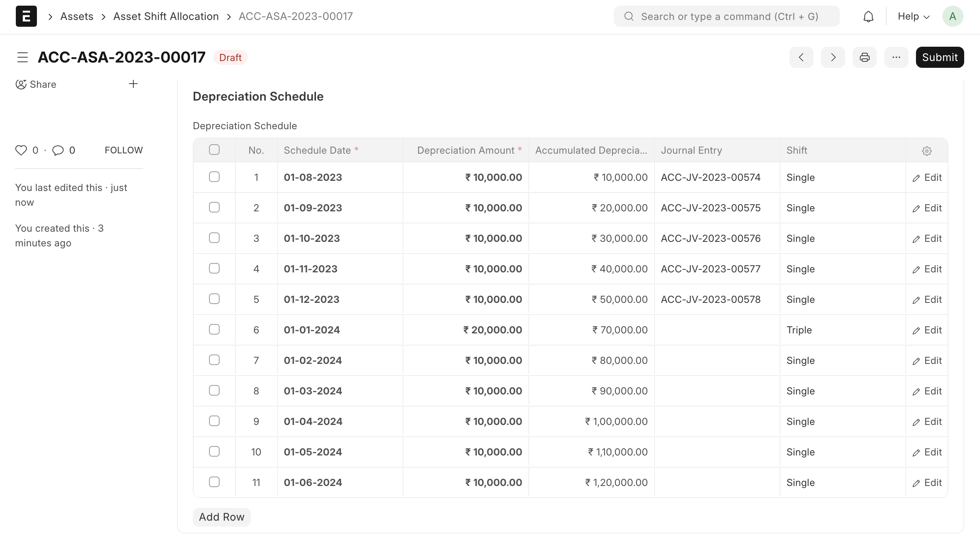This screenshot has width=980, height=544.
Task: Navigate to Assets breadcrumb
Action: (76, 16)
